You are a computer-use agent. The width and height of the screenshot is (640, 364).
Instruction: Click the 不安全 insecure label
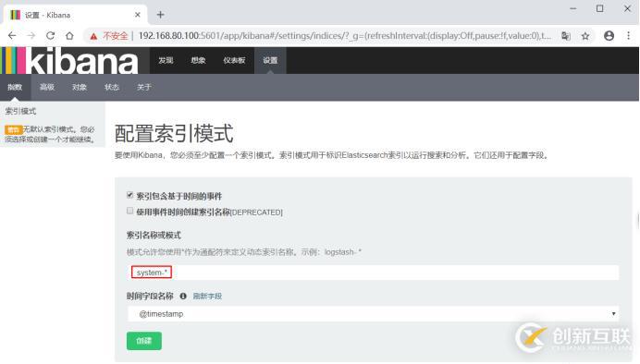(116, 36)
